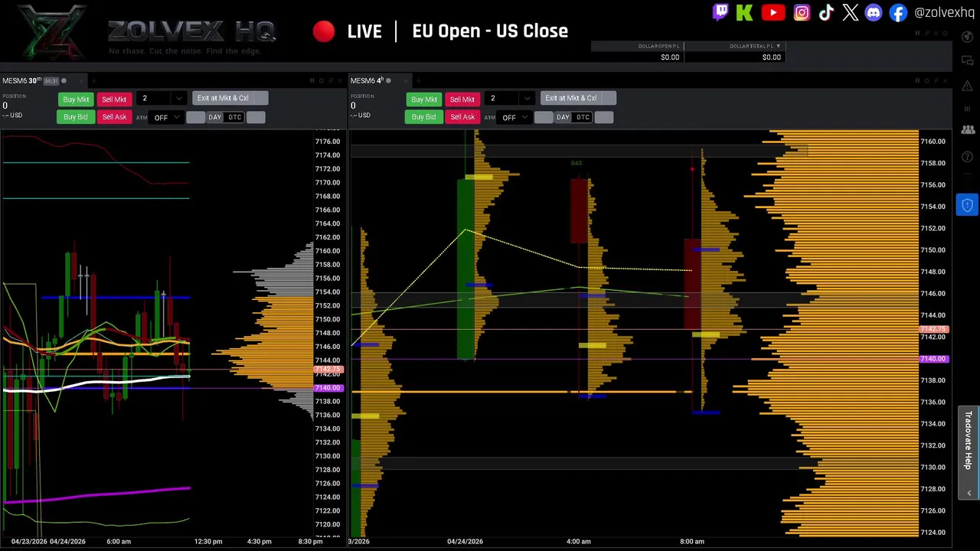Click gray button after GTC in 4h panel

[604, 117]
